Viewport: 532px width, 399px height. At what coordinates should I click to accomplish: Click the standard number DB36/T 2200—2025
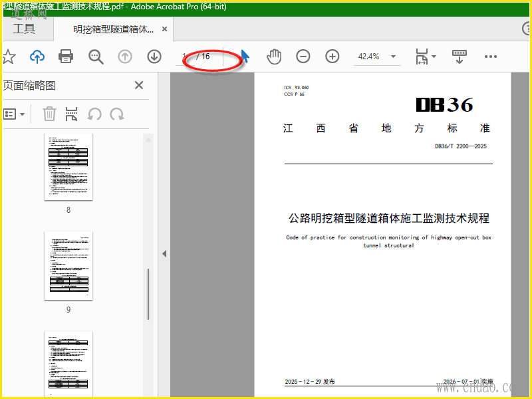pyautogui.click(x=461, y=146)
